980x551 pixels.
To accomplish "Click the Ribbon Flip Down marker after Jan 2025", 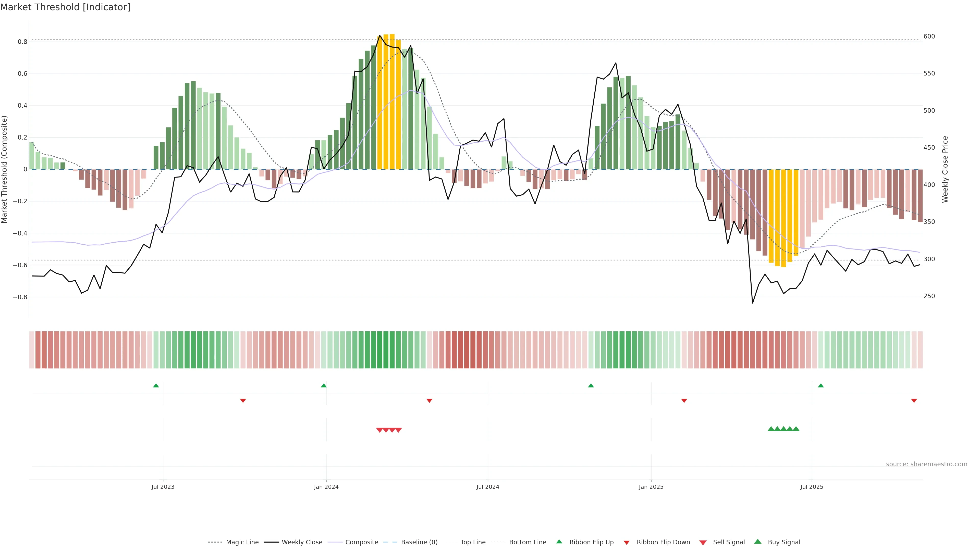I will click(684, 401).
